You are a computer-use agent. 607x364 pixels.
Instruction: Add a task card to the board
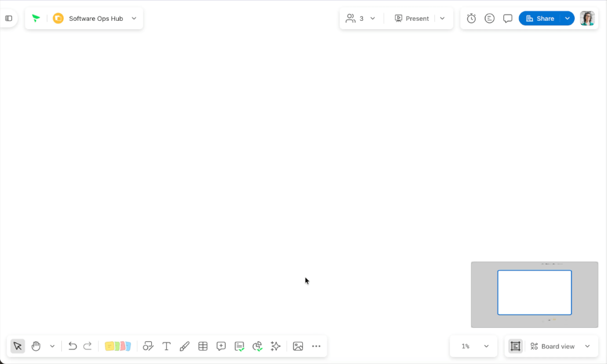pyautogui.click(x=239, y=346)
